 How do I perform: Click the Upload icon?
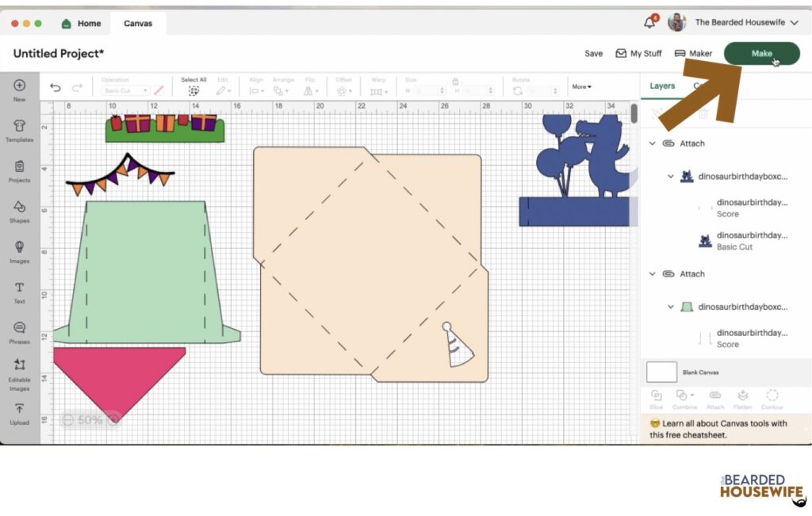[x=19, y=409]
